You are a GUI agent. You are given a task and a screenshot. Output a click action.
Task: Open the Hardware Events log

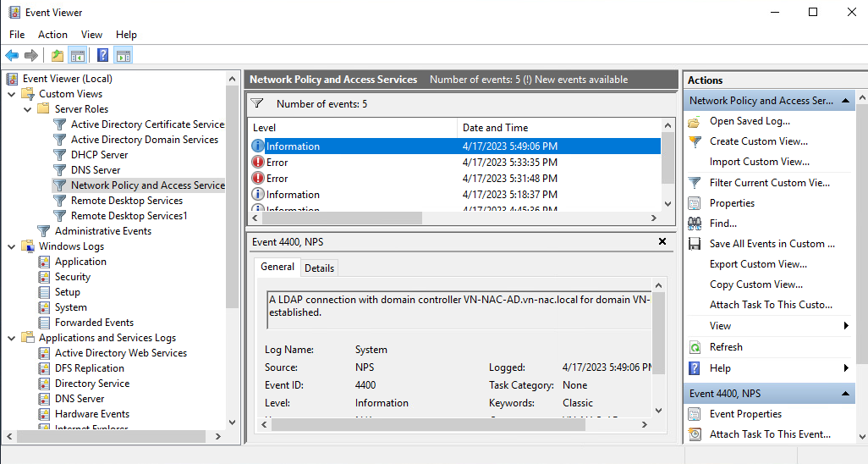click(x=92, y=414)
